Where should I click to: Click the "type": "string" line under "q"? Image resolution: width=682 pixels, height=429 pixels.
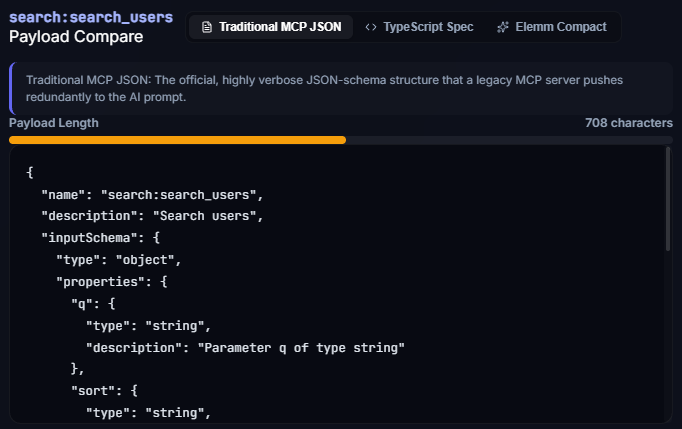[x=148, y=325]
